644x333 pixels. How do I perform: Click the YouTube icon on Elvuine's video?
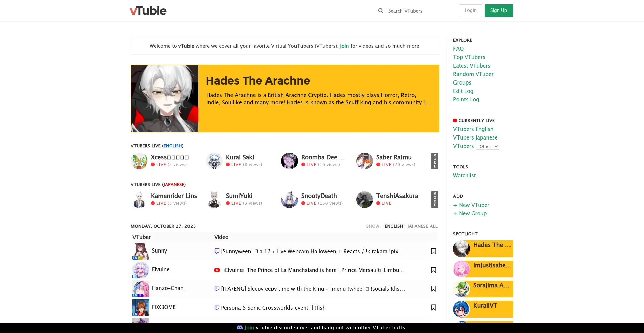217,270
